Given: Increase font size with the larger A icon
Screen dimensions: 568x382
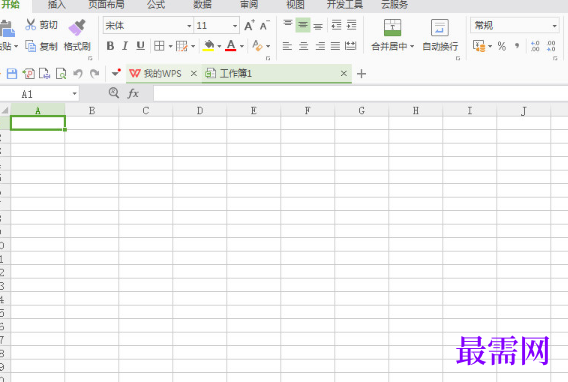Looking at the screenshot, I should 249,26.
